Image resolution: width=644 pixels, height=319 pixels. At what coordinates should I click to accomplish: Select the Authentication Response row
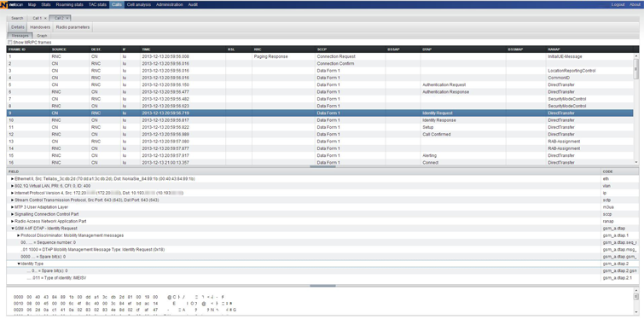(320, 92)
